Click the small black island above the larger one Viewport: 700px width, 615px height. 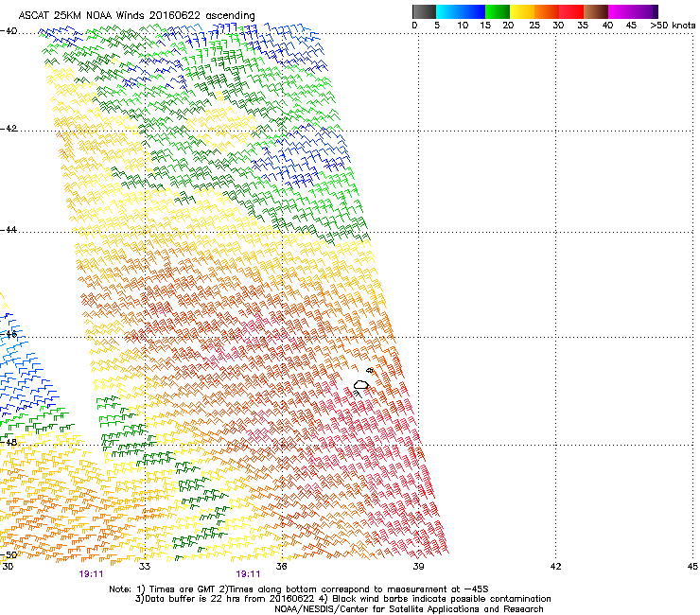pos(370,370)
